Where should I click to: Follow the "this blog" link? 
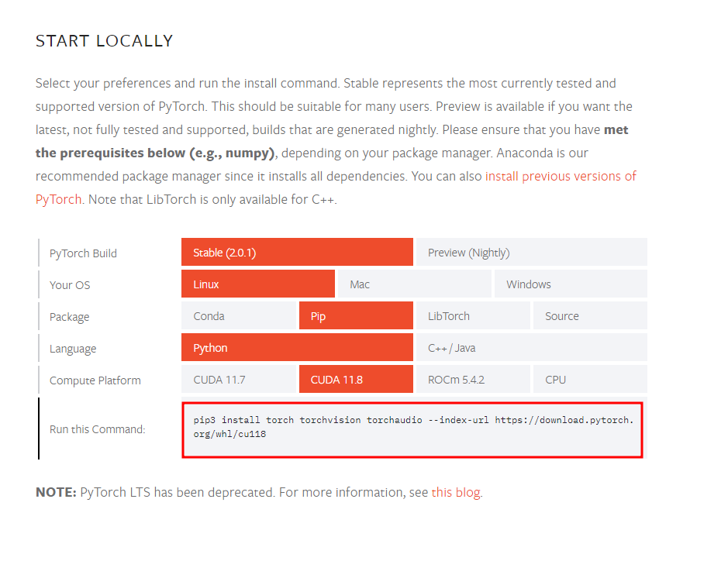click(456, 492)
